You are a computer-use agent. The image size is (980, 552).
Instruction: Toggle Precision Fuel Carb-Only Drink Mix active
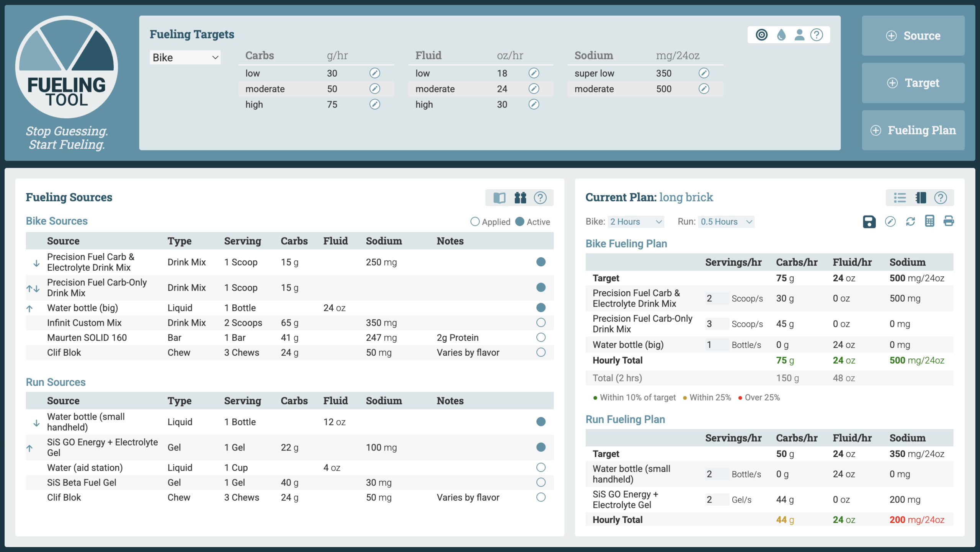[541, 287]
